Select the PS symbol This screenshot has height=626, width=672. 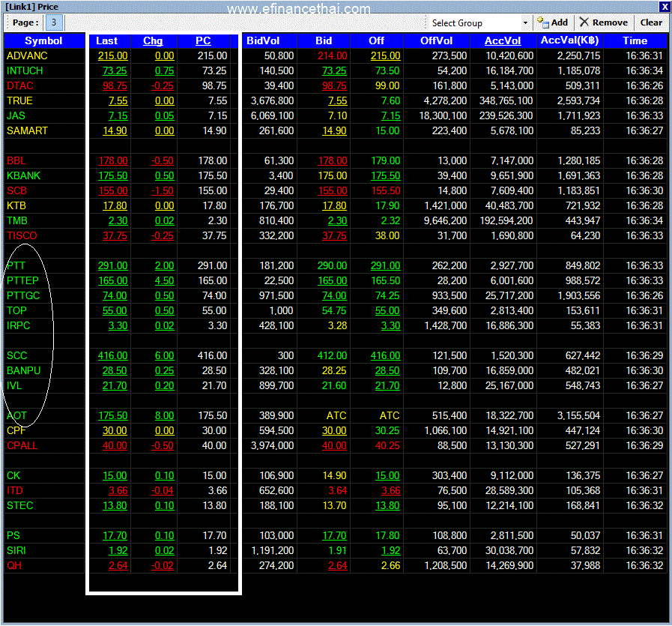pos(13,536)
